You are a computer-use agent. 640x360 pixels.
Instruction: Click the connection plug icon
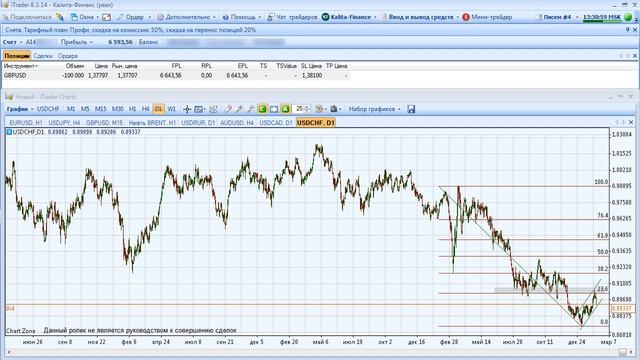pos(60,17)
